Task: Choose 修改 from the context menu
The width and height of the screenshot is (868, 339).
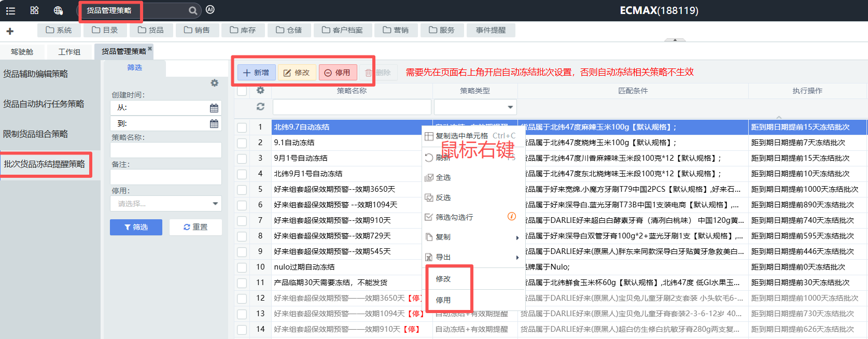Action: tap(443, 279)
